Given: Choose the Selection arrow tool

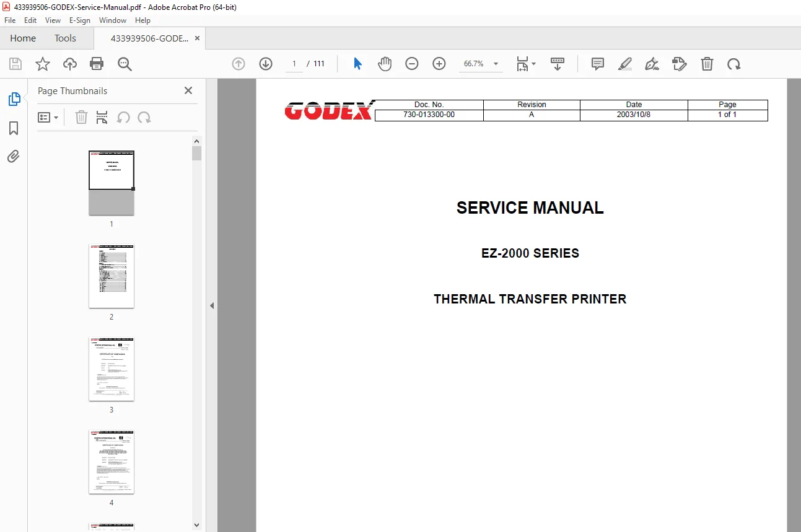Looking at the screenshot, I should coord(357,64).
